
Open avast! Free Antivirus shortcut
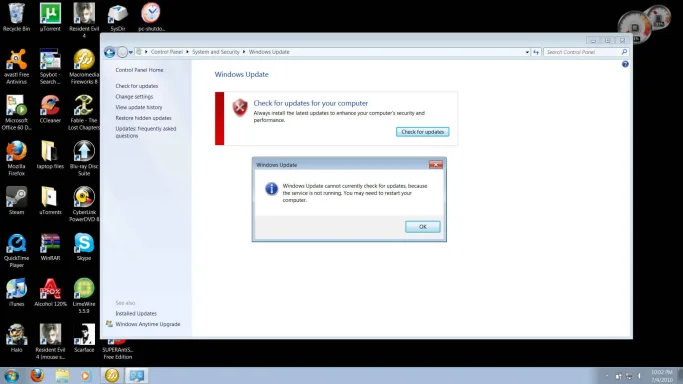coord(17,67)
